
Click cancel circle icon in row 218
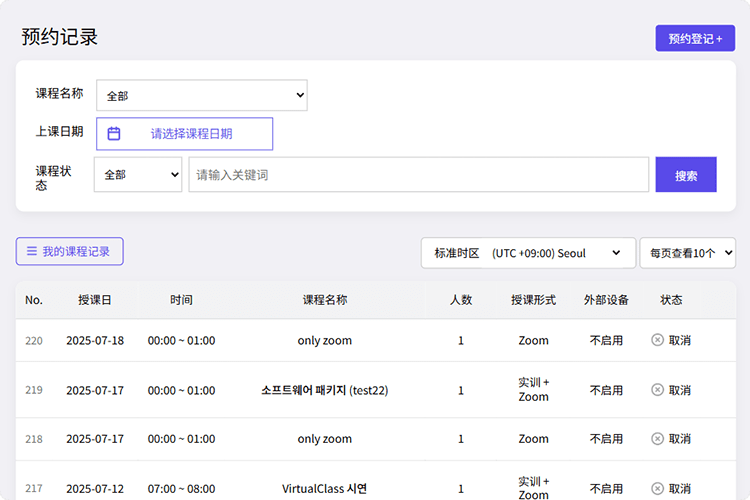coord(658,438)
